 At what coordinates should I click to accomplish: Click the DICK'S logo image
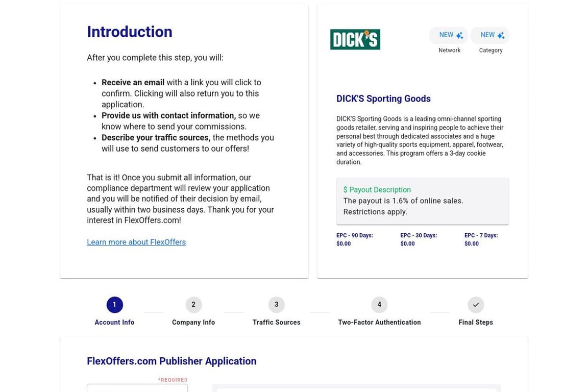pos(355,39)
